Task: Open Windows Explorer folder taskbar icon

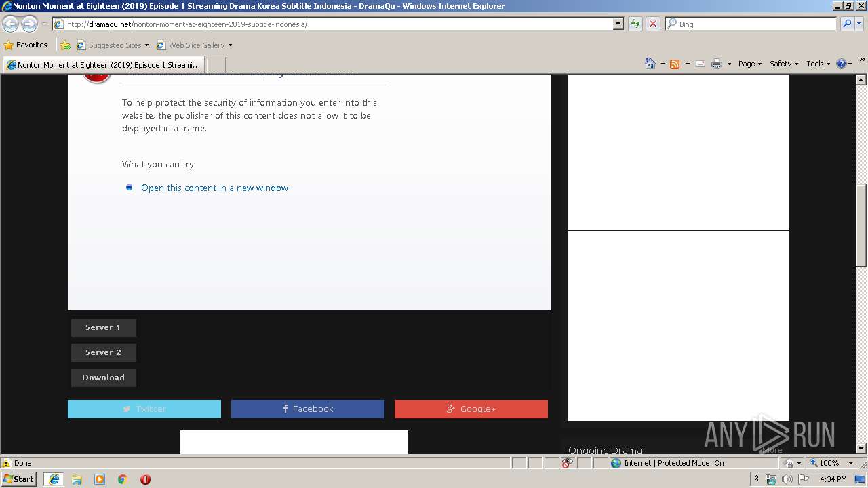Action: 77,479
